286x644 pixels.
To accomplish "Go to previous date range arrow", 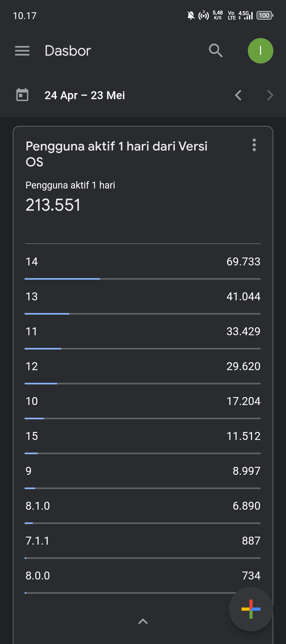I will pos(238,95).
